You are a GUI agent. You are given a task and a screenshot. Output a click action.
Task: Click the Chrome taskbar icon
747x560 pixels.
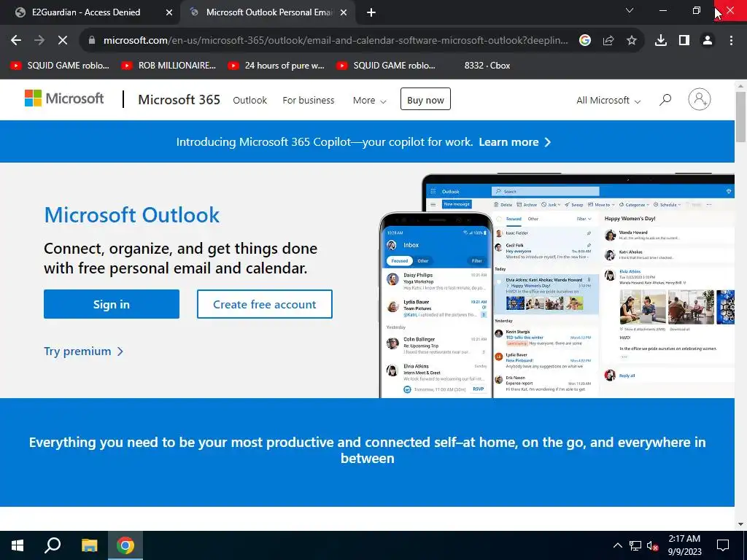(x=125, y=545)
